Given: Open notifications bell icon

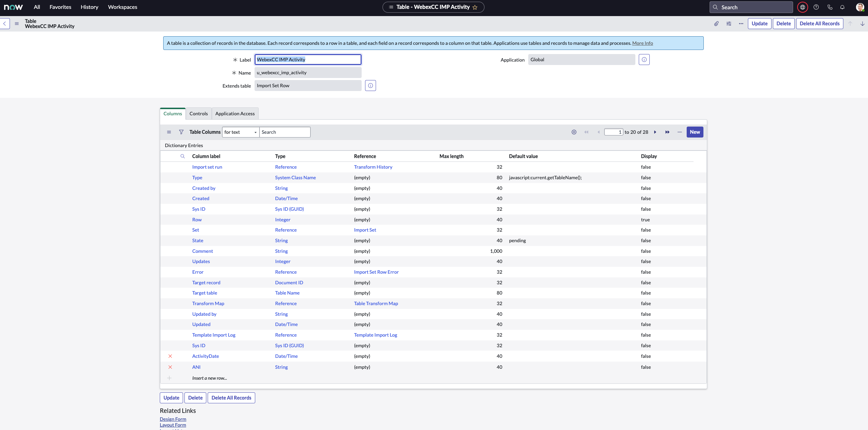Looking at the screenshot, I should point(842,7).
